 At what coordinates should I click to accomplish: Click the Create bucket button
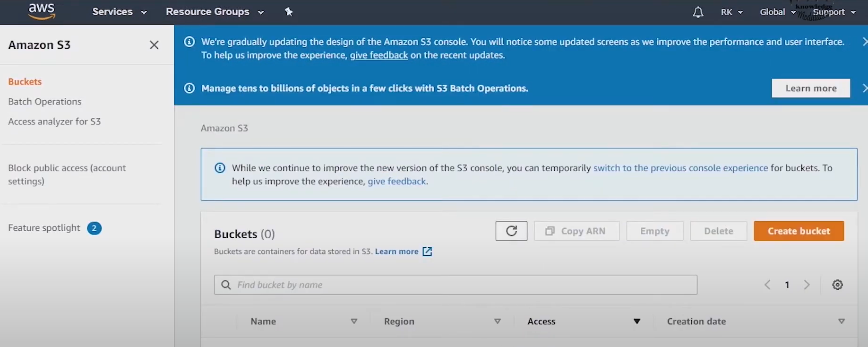click(x=799, y=231)
